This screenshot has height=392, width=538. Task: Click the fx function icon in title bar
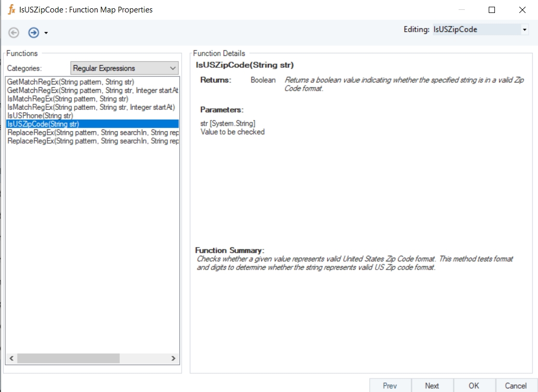click(x=11, y=9)
